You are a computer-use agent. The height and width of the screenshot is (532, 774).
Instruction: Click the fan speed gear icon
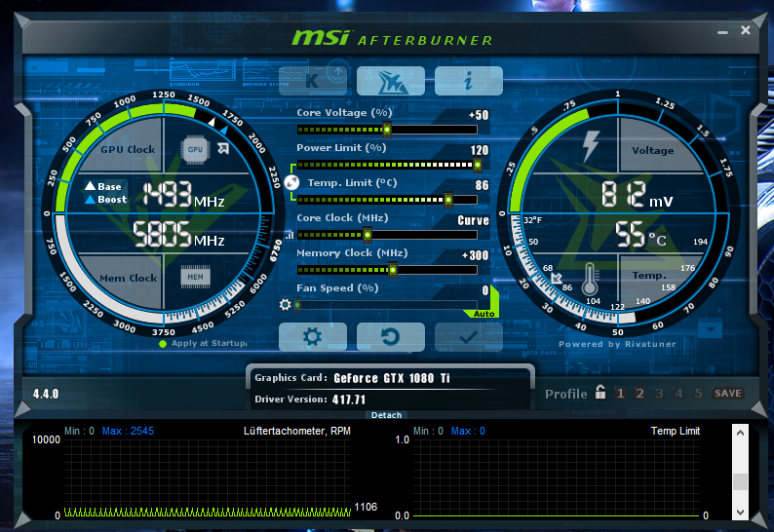pos(285,305)
